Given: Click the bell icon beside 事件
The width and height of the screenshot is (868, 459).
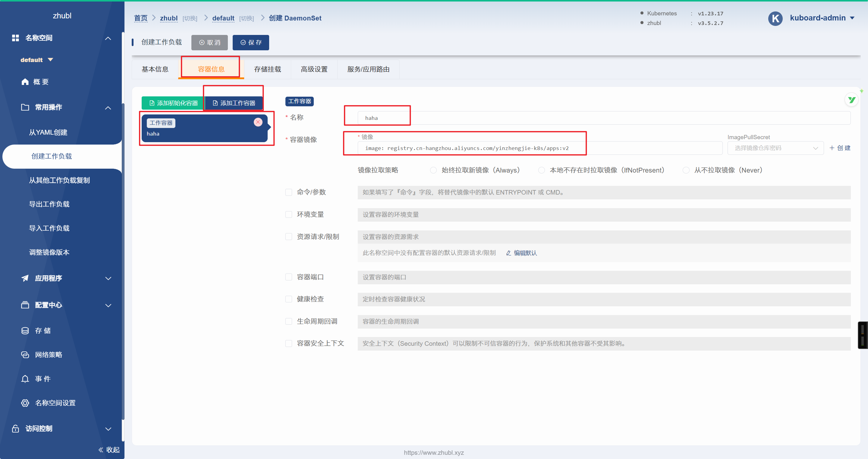Looking at the screenshot, I should [25, 379].
